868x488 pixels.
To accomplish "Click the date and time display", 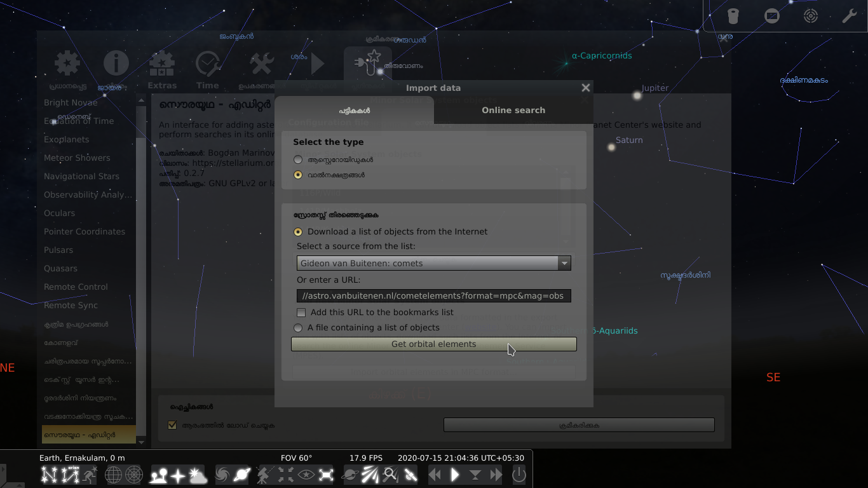I will (461, 457).
